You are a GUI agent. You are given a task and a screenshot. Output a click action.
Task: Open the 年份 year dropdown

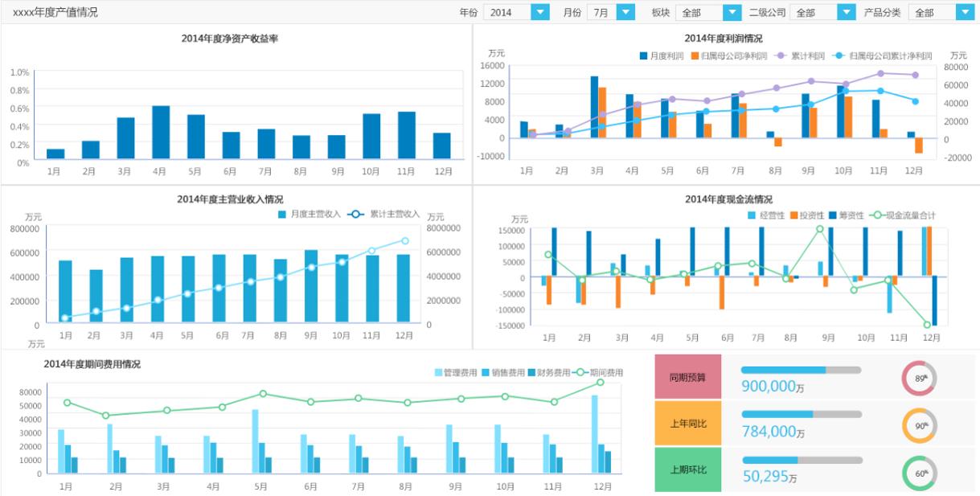(540, 13)
